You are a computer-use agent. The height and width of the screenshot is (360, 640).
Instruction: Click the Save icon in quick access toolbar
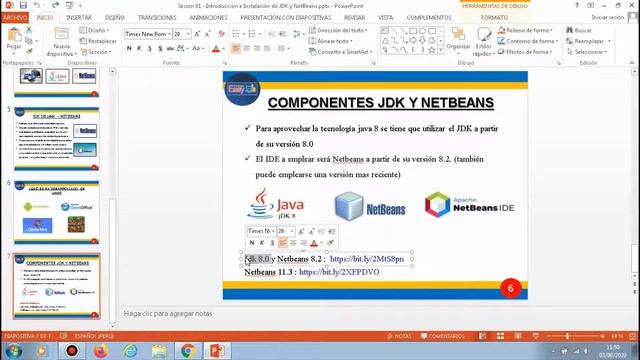coord(23,5)
